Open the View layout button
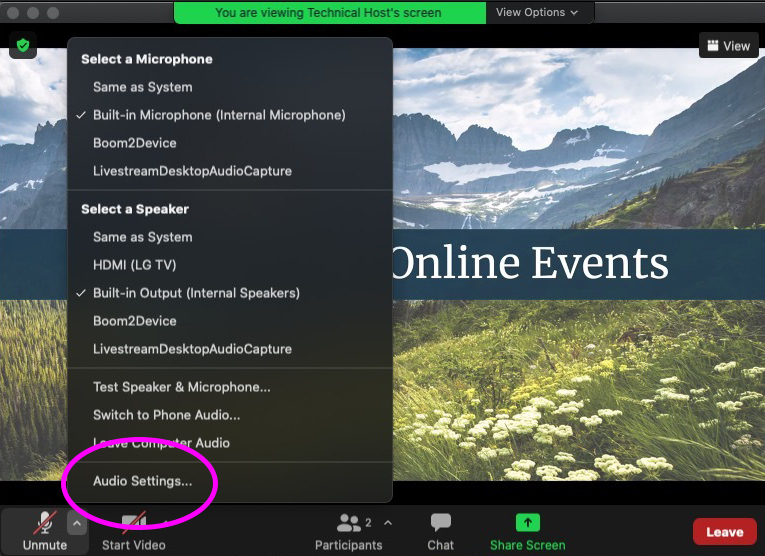Screen dimensions: 765x556 click(728, 45)
